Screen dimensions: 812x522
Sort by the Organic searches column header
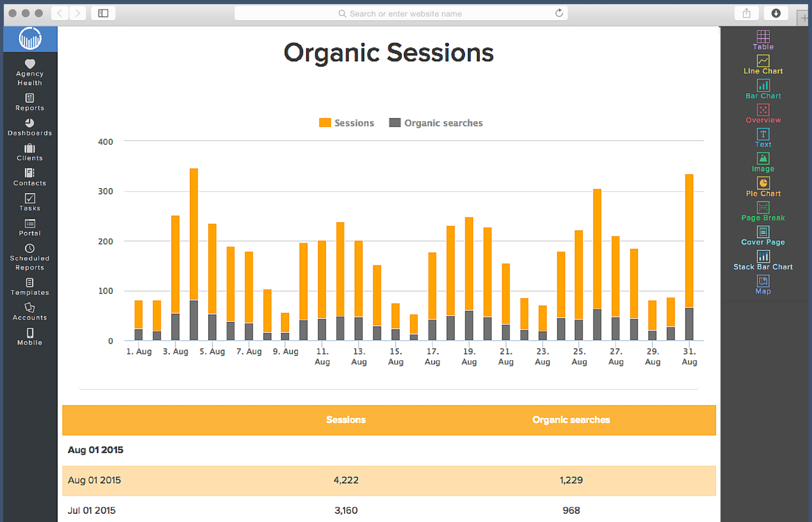point(571,420)
